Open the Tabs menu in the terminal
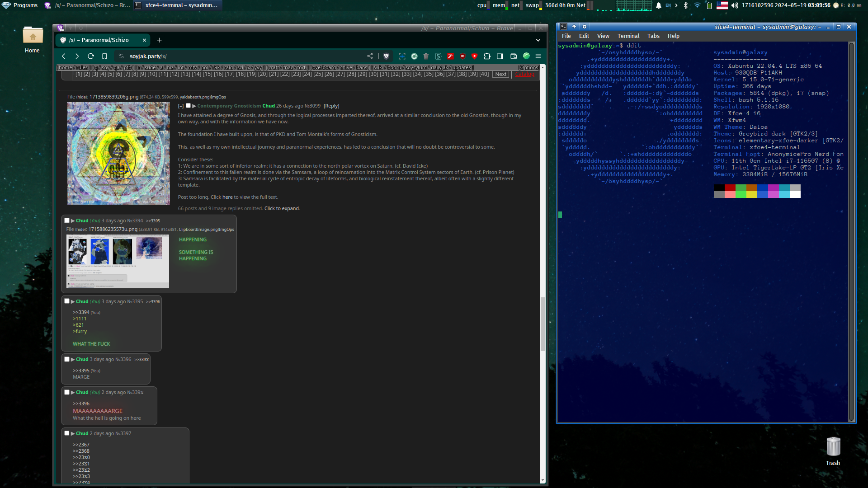Image resolution: width=868 pixels, height=488 pixels. [x=653, y=36]
